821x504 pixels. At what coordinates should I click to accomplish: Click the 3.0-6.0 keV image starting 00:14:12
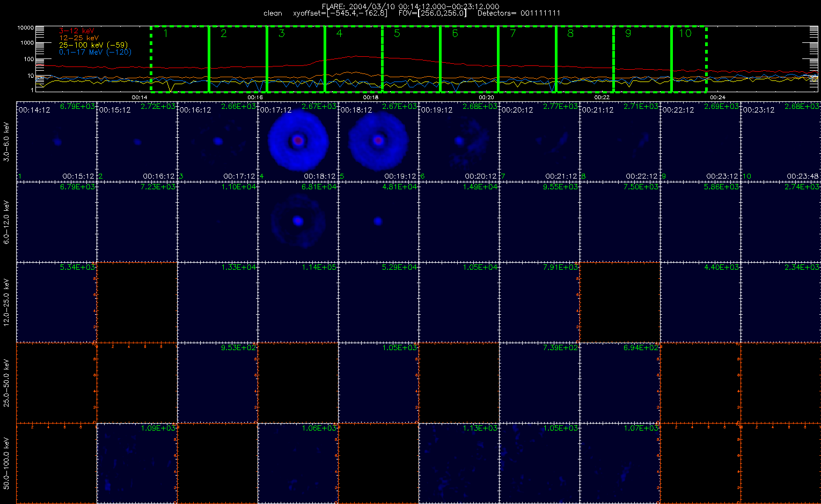click(56, 141)
